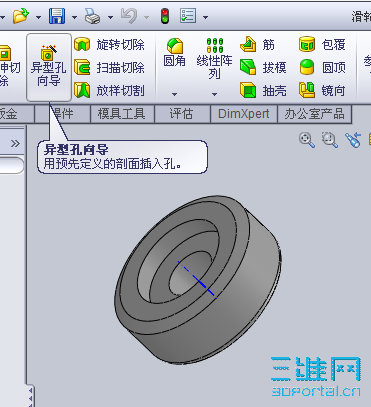The width and height of the screenshot is (371, 407).
Task: Select the 旋转切除 revolved cut tool
Action: (x=109, y=44)
